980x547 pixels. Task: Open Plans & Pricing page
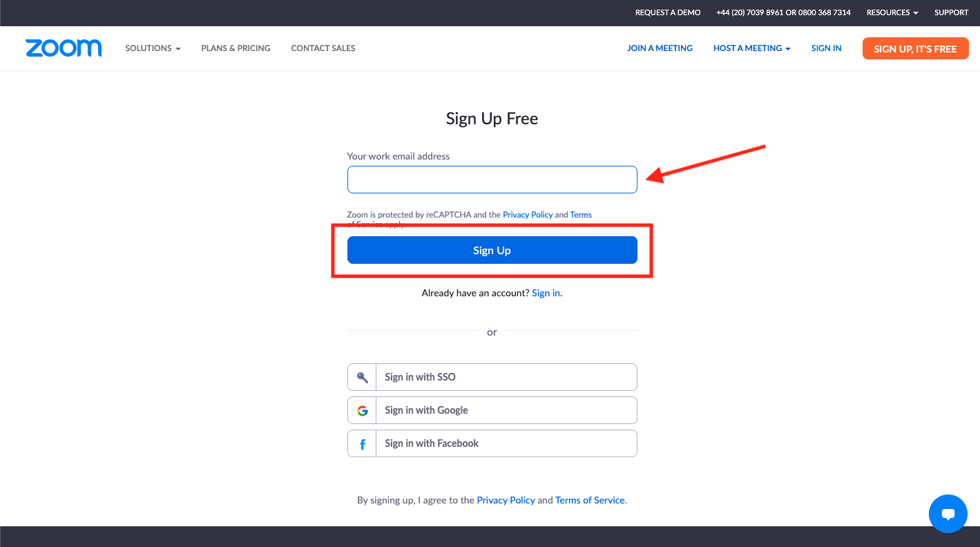(236, 48)
